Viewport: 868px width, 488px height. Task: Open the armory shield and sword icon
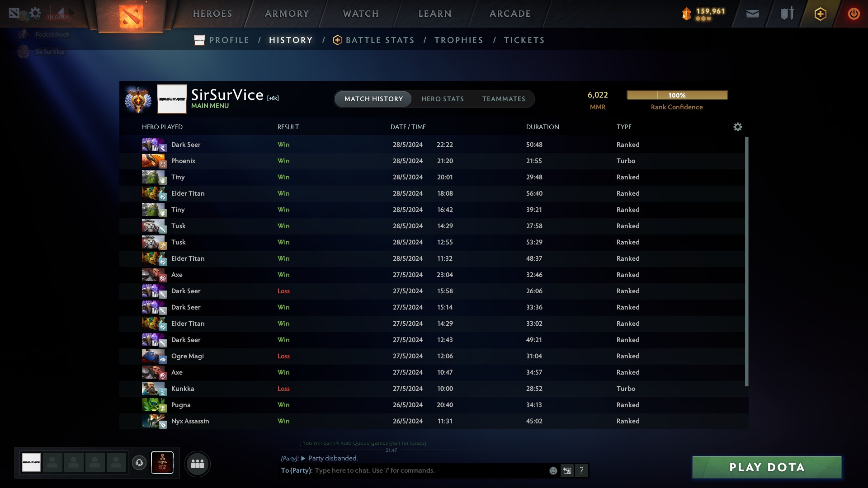tap(787, 14)
